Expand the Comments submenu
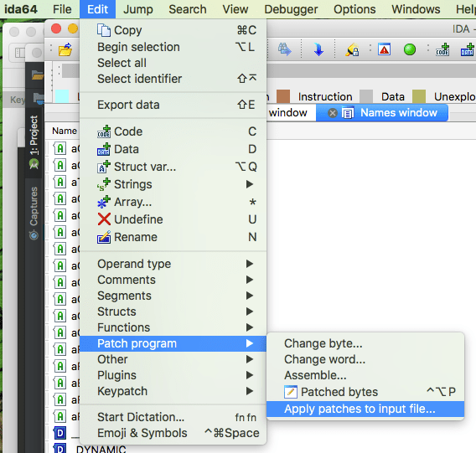 click(x=250, y=280)
